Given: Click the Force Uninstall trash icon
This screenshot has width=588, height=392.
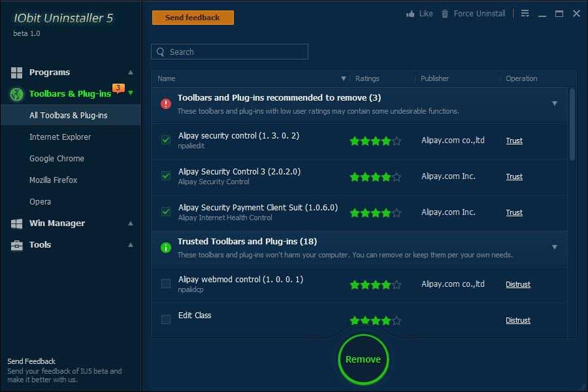Looking at the screenshot, I should point(445,14).
